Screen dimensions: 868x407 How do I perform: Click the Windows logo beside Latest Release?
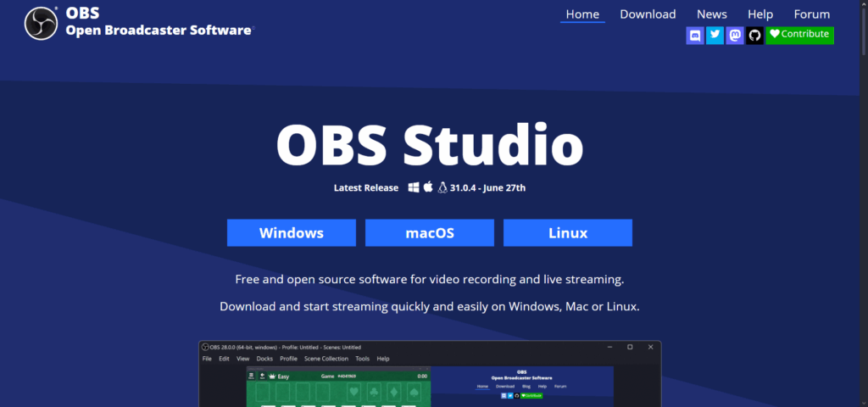coord(414,187)
